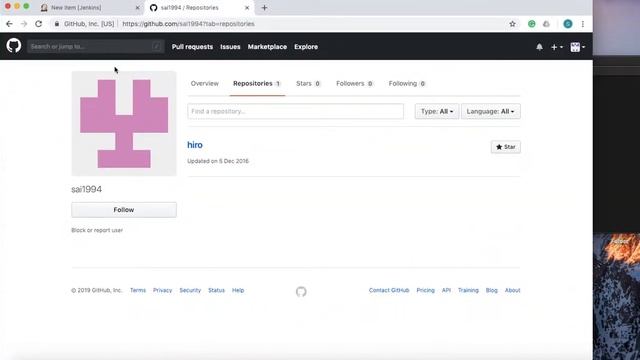Viewport: 640px width, 360px height.
Task: Close the New Item Jenkins tab
Action: pyautogui.click(x=137, y=8)
